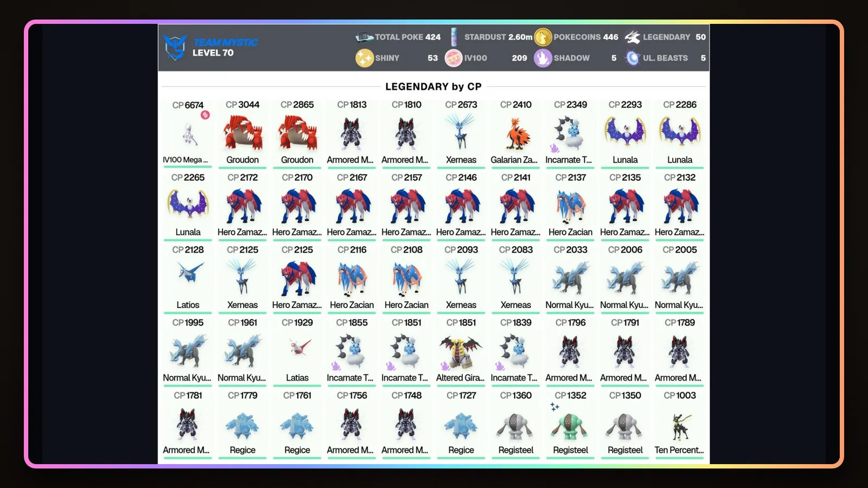
Task: Open Hero Zamazenta with CP 2172
Action: pyautogui.click(x=242, y=206)
